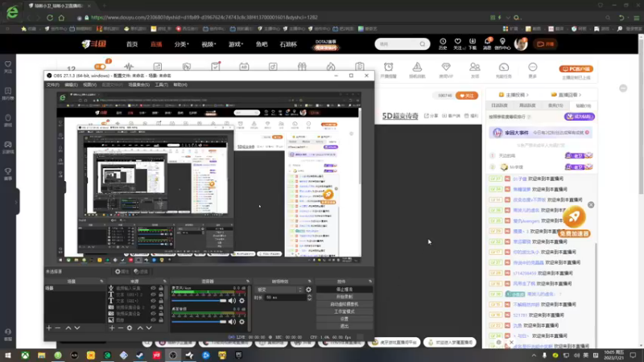Adjust the 时长 duration stepper arrows

309,298
